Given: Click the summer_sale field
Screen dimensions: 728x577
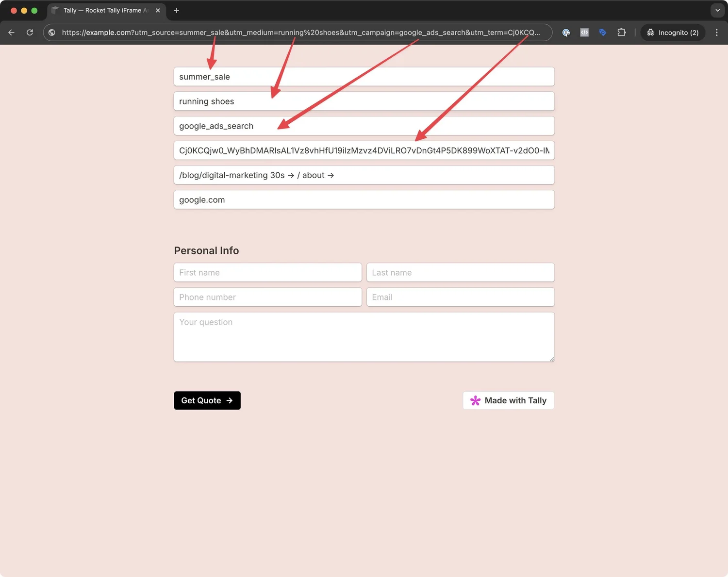Looking at the screenshot, I should tap(364, 76).
